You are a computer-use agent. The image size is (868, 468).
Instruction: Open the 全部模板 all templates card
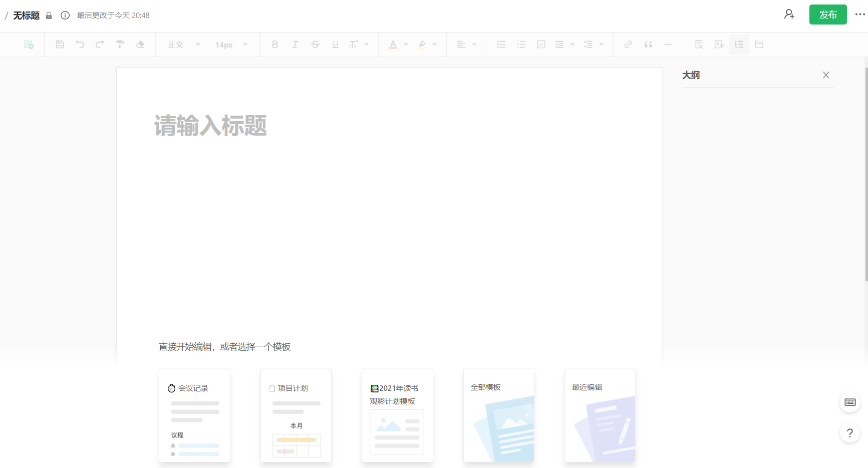pos(499,415)
